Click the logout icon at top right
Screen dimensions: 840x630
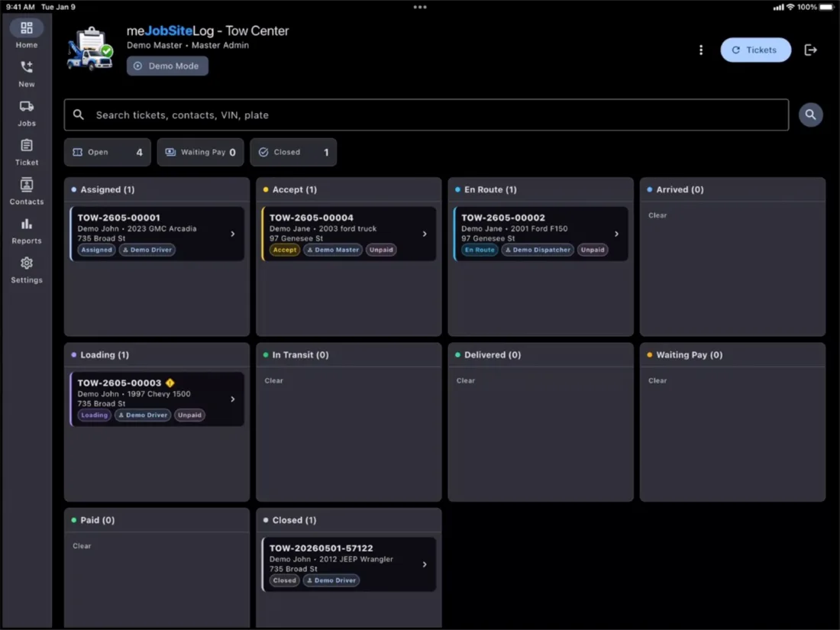coord(810,50)
